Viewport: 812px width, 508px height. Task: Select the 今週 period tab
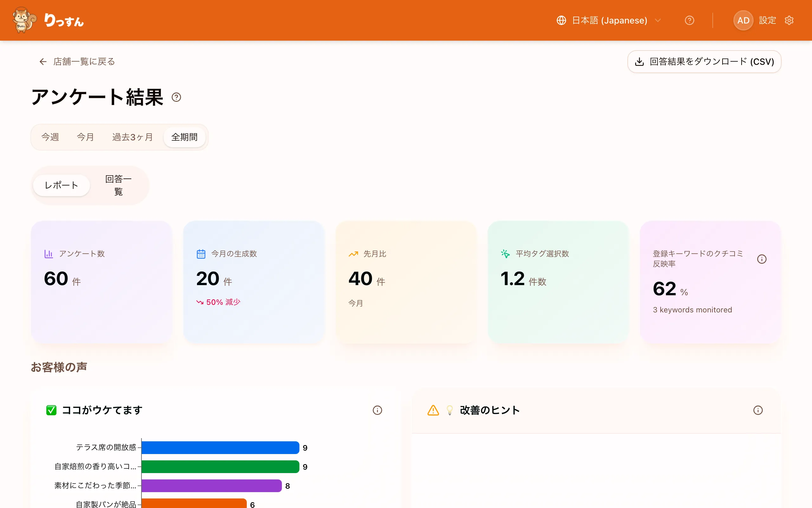point(50,137)
